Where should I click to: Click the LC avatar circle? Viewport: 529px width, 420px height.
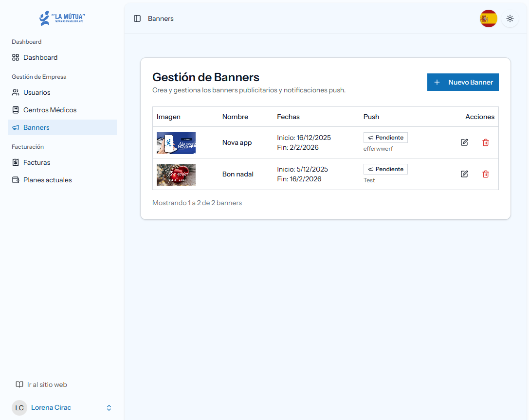pyautogui.click(x=19, y=408)
